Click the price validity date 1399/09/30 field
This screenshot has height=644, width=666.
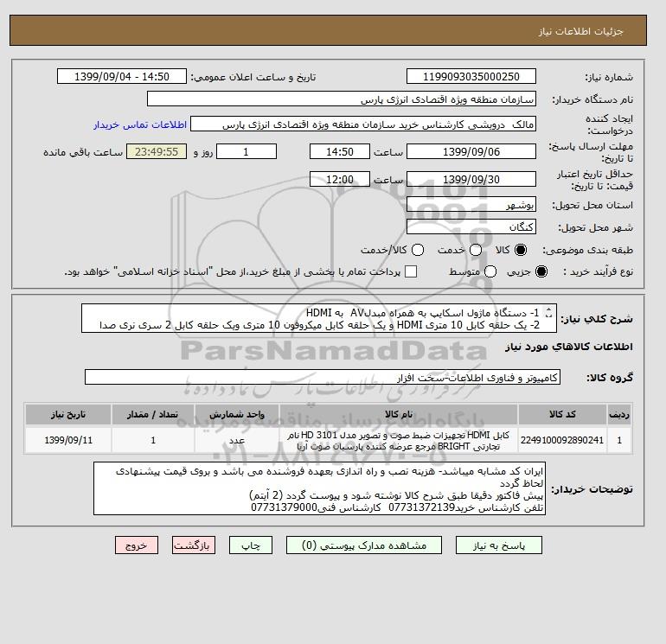tap(471, 179)
